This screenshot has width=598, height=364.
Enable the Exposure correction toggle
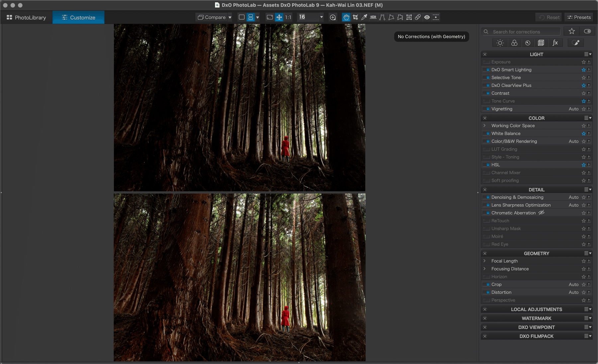[x=487, y=62]
